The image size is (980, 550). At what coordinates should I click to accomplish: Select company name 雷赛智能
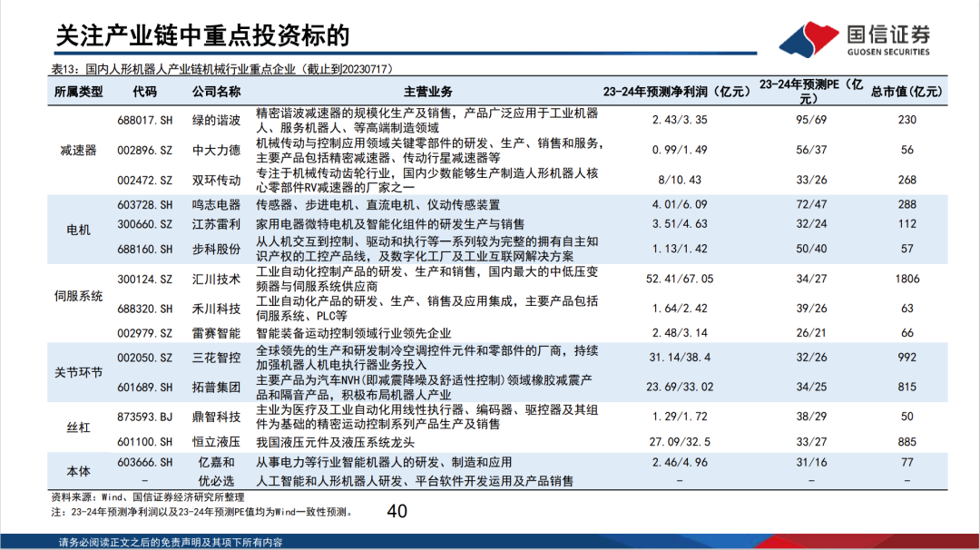pyautogui.click(x=216, y=333)
